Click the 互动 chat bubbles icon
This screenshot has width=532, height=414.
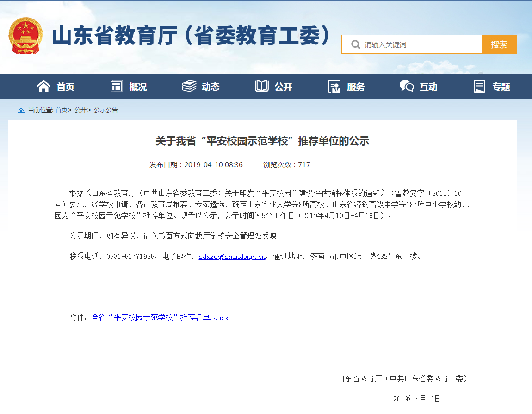pos(407,86)
